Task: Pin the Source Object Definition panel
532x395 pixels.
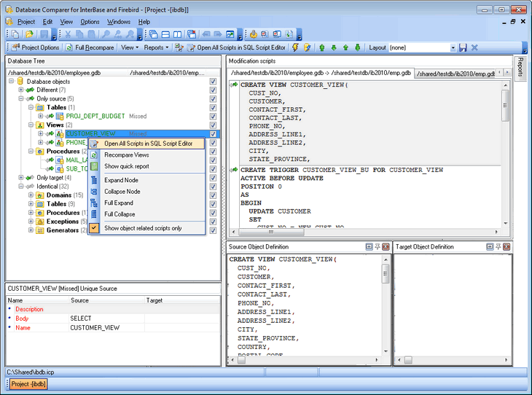Action: tap(378, 247)
